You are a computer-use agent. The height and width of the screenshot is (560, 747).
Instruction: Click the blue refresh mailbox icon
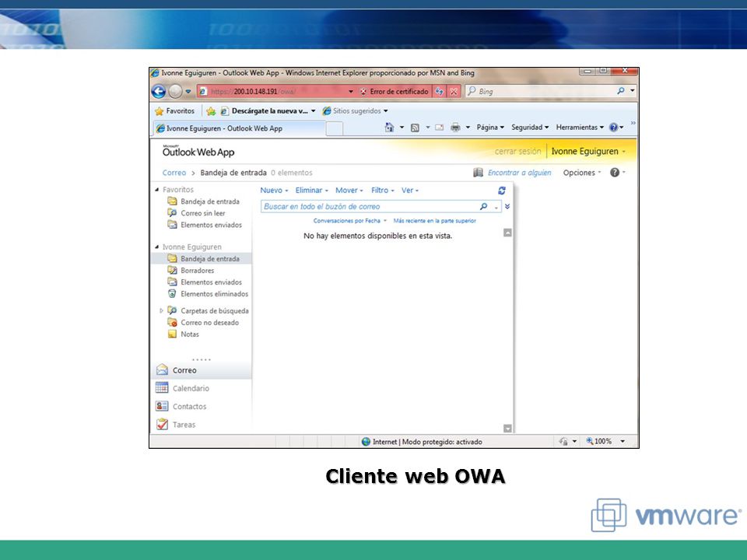pos(502,191)
